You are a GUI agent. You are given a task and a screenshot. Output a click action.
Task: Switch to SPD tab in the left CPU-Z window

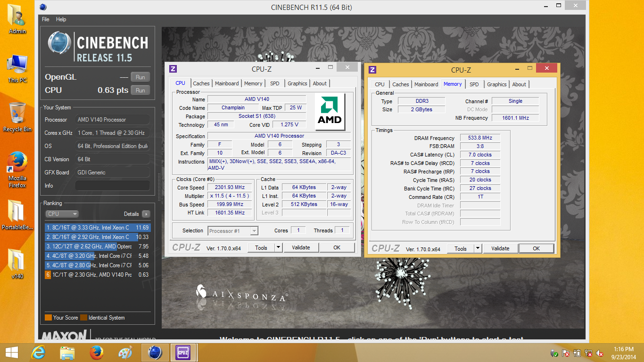(275, 83)
